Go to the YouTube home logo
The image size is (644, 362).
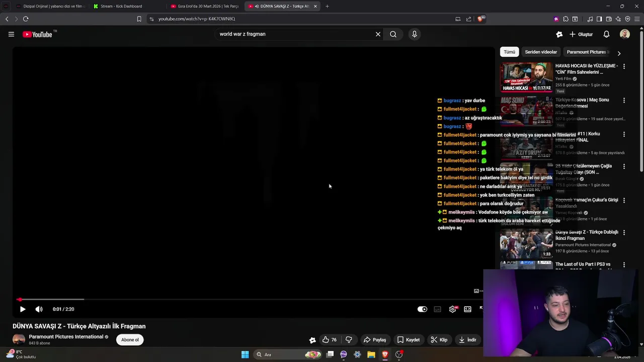[38, 34]
